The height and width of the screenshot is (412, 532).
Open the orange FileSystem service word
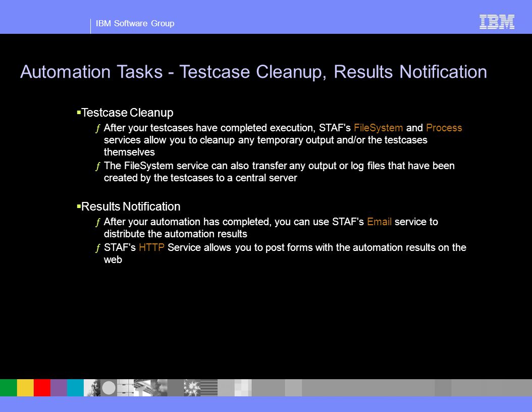pos(378,128)
